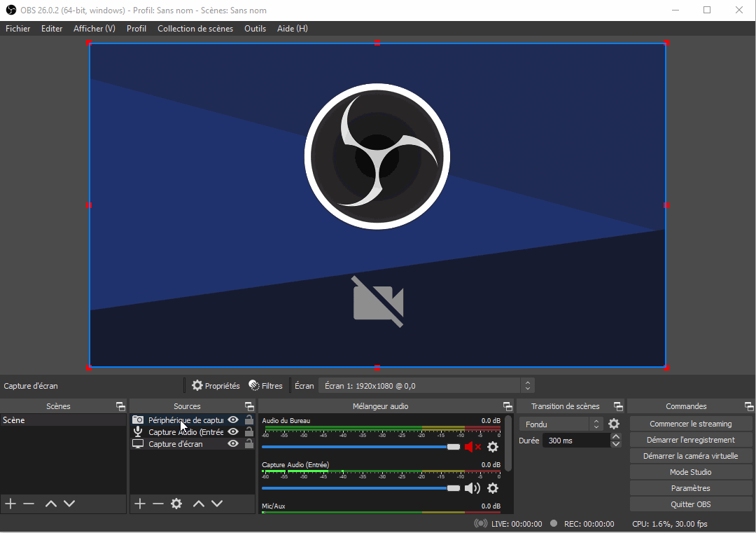Click the OBS logo in the title bar
756x533 pixels.
10,10
